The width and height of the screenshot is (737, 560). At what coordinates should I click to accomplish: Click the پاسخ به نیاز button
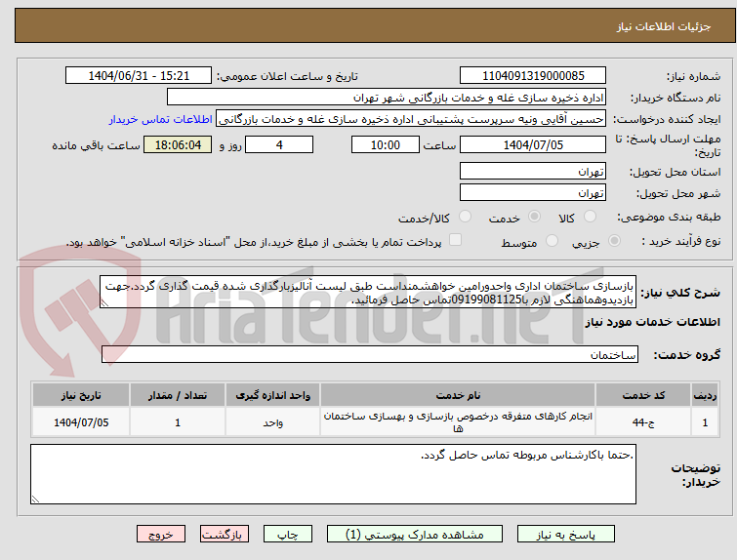[566, 535]
